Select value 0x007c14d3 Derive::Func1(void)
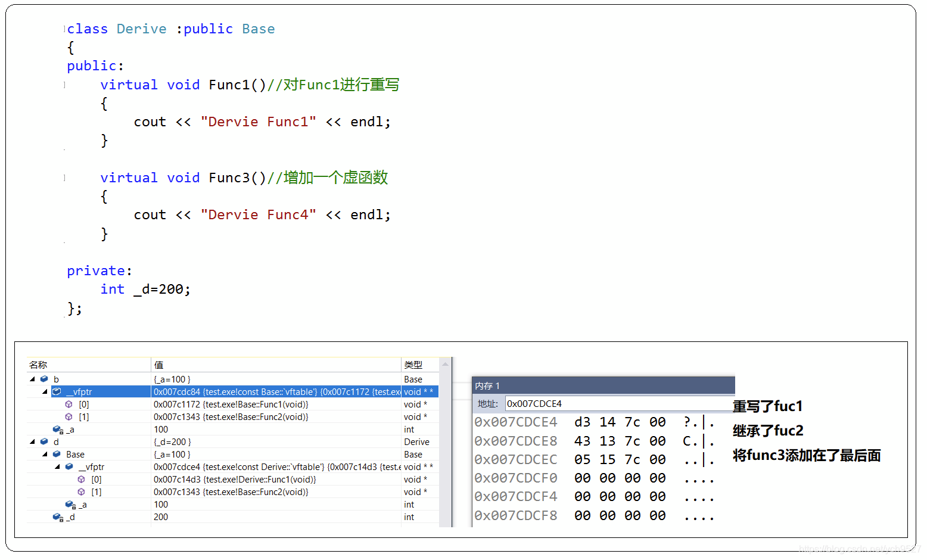The image size is (927, 560). coord(235,479)
